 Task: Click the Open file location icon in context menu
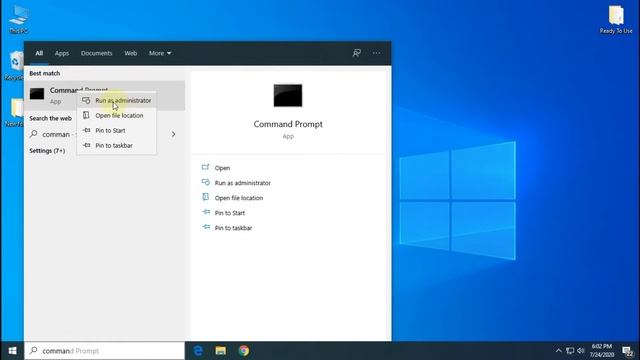[x=86, y=116]
